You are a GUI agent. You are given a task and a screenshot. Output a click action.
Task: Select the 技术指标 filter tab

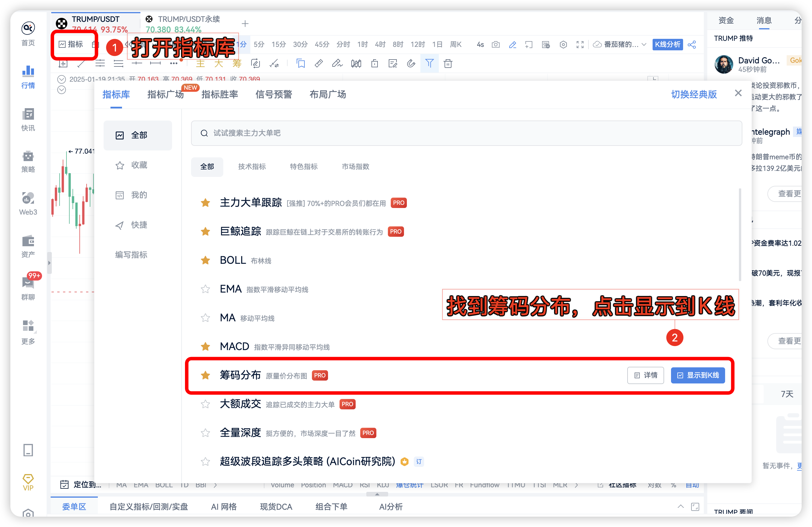[x=252, y=167]
